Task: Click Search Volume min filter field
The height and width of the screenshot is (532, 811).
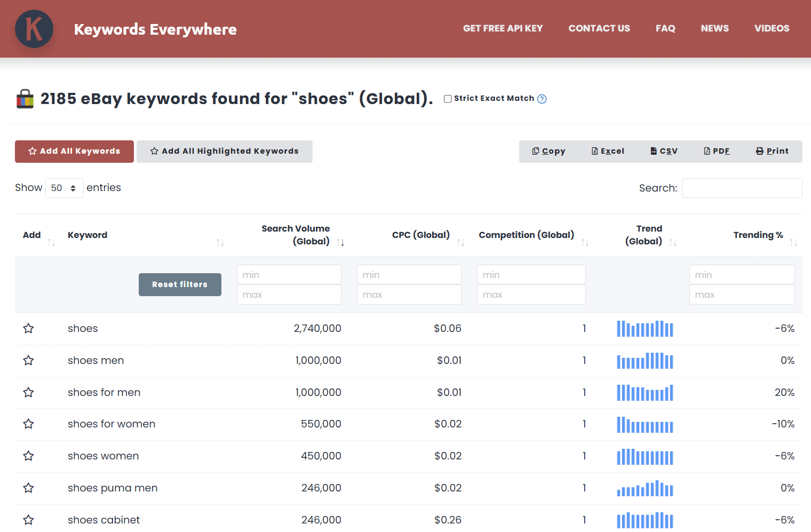Action: pyautogui.click(x=289, y=275)
